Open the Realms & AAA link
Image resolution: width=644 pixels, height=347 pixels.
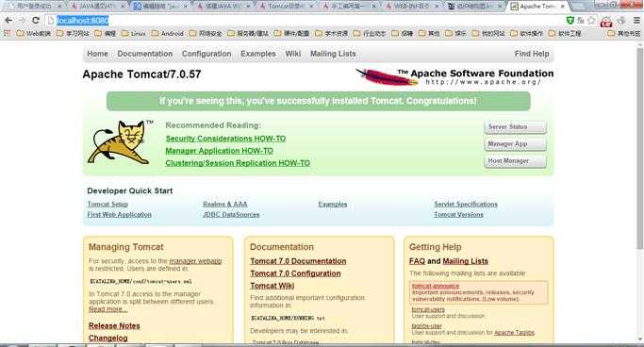click(x=225, y=204)
